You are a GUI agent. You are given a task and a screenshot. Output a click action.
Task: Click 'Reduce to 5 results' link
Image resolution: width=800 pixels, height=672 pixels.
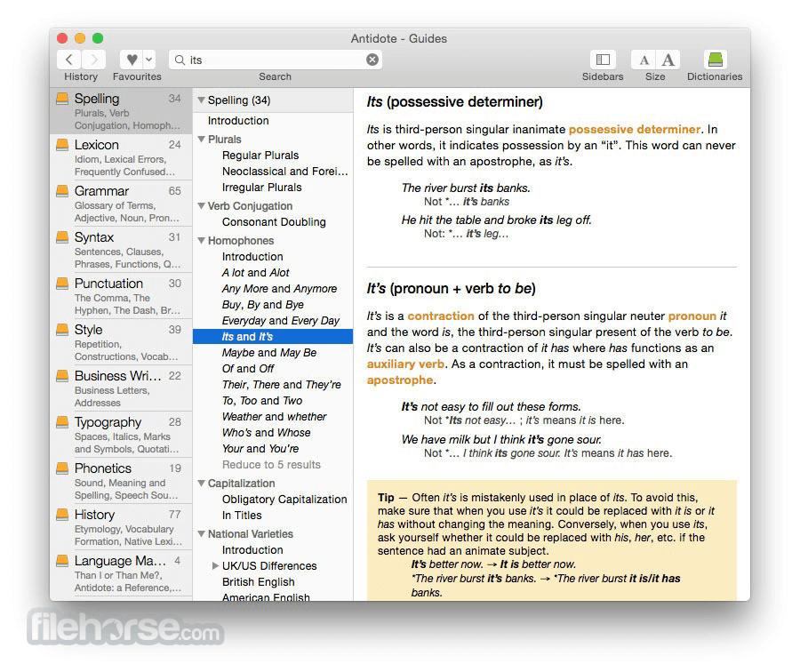click(x=271, y=465)
